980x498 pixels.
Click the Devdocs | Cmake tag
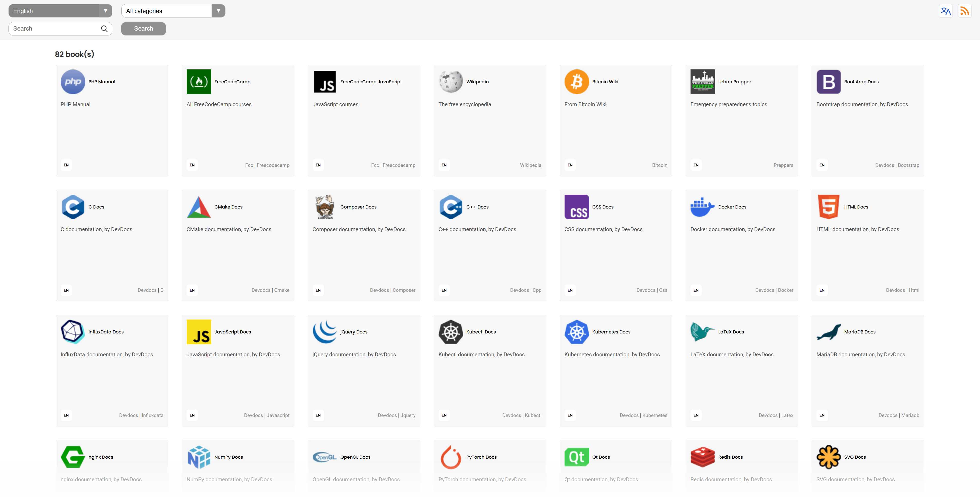tap(270, 290)
